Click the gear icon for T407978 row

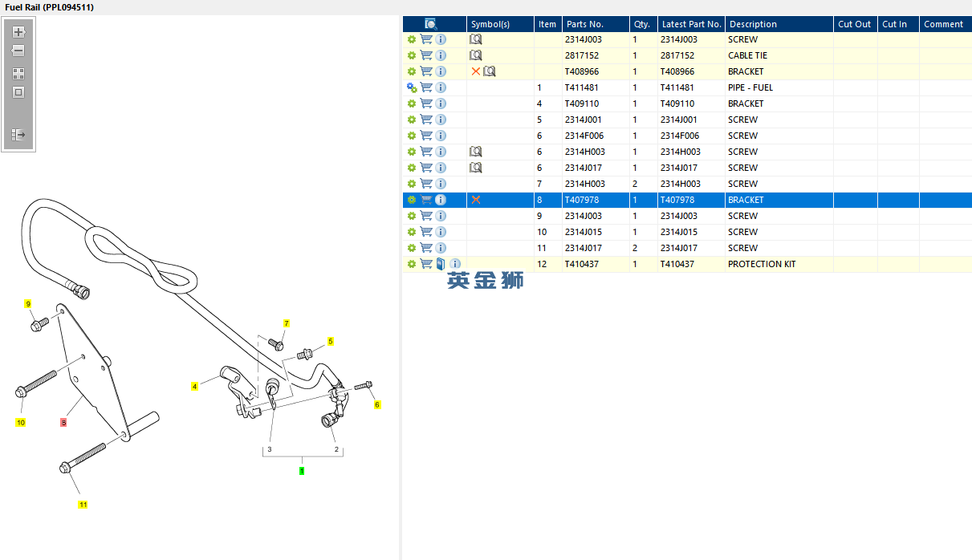[x=412, y=200]
